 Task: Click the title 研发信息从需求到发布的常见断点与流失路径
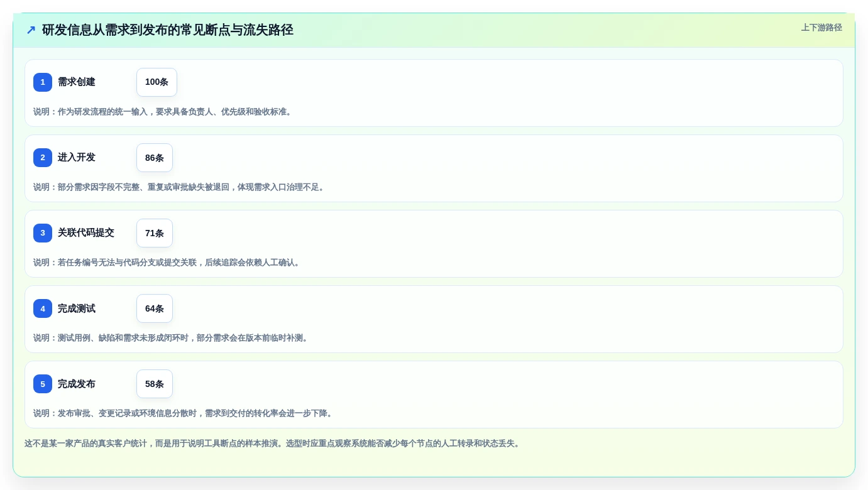pyautogui.click(x=168, y=30)
